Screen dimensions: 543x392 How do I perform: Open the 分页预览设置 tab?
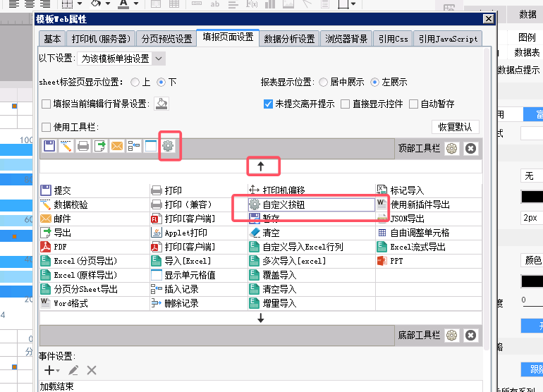point(166,39)
